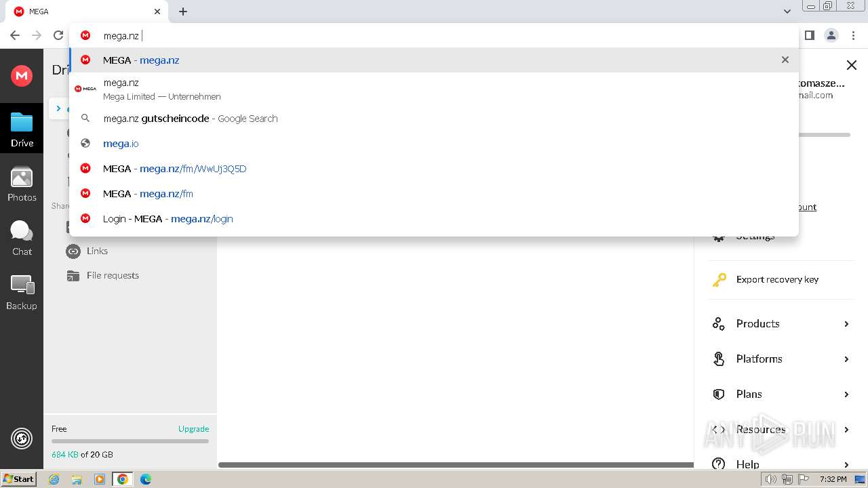The width and height of the screenshot is (868, 488).
Task: Open the Windows Start menu
Action: (18, 479)
